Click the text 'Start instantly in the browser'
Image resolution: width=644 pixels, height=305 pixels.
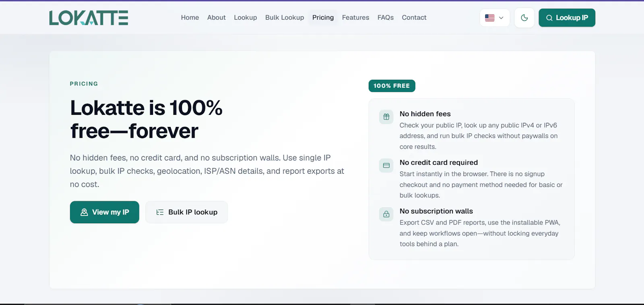[444, 174]
